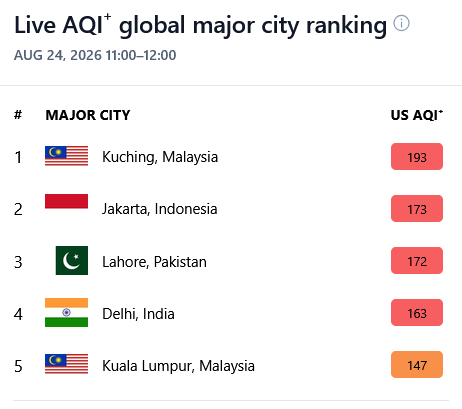Click Malaysia flag next to Kuala Lumpur
Screen dimensions: 462x409
coord(67,364)
